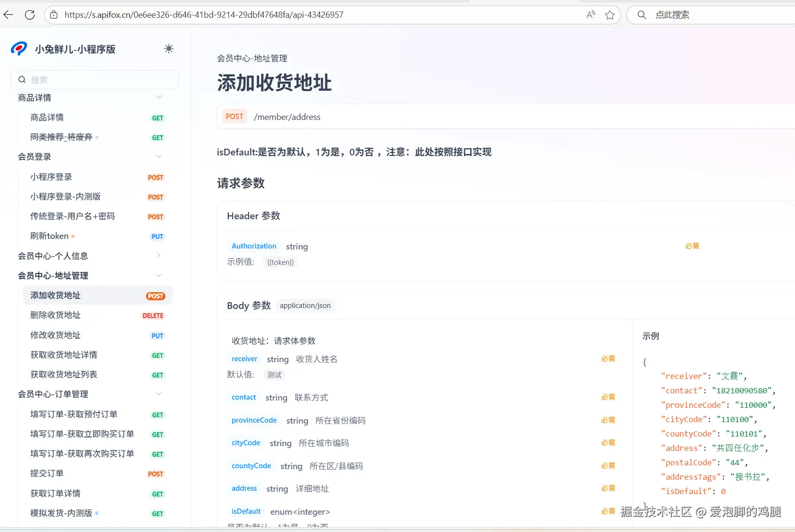This screenshot has height=532, width=795.
Task: Select 添加收货地址 in the sidebar
Action: [97, 296]
